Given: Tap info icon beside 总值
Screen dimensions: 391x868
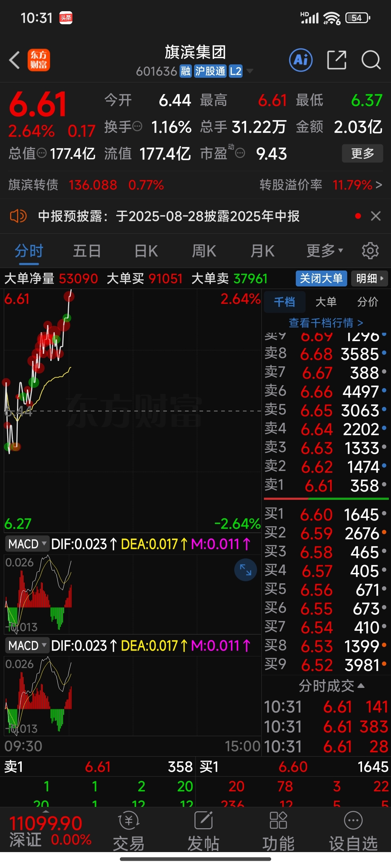Looking at the screenshot, I should pos(42,153).
